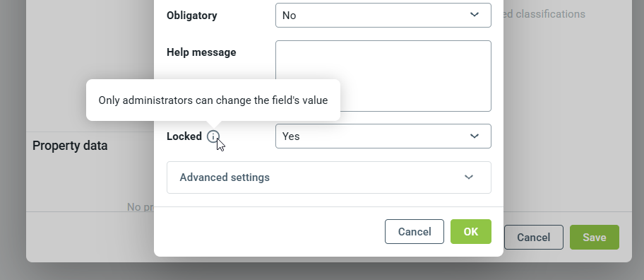Confirm the dialog with OK
644x280 pixels.
471,231
